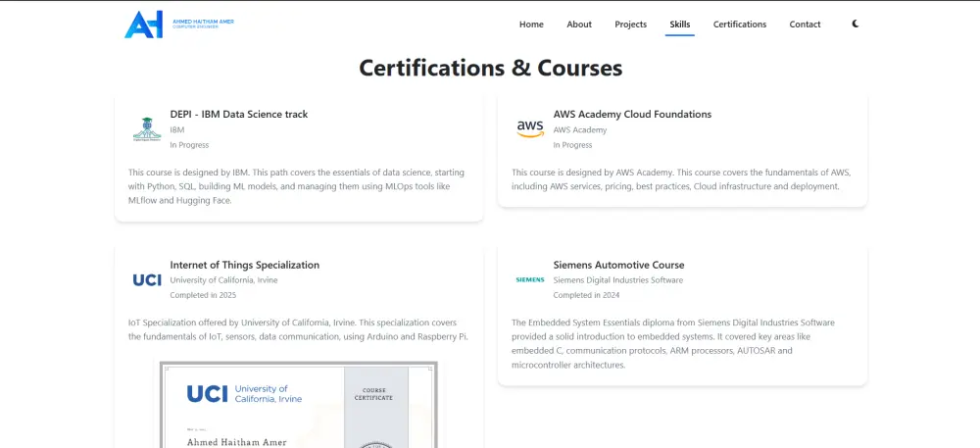Click the AH site logo
This screenshot has width=980, height=448.
[x=144, y=25]
